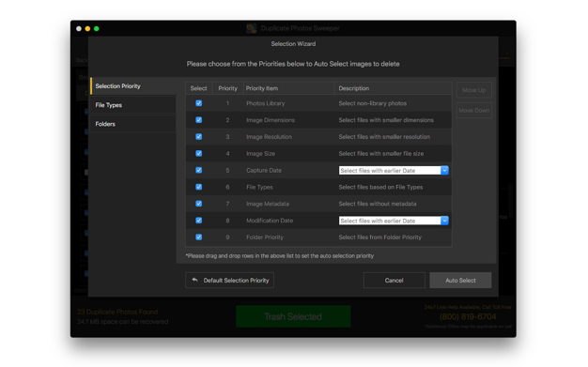Select the Selection Priority tab

[x=133, y=85]
